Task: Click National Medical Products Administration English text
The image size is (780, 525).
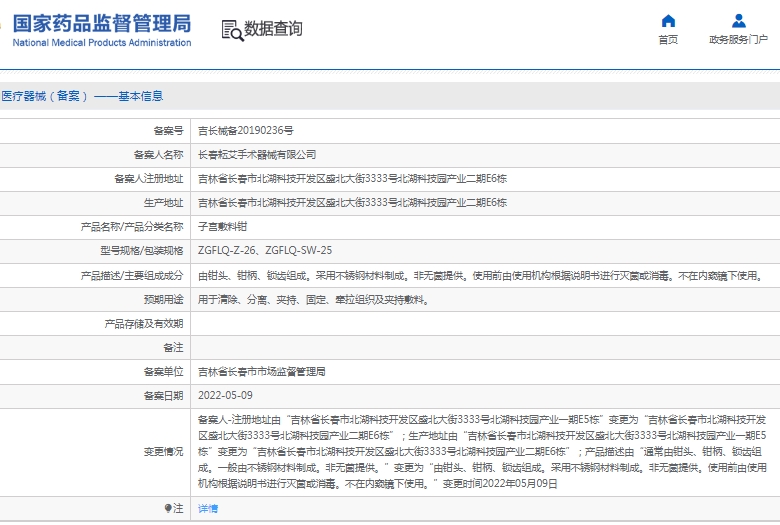Action: pyautogui.click(x=102, y=43)
